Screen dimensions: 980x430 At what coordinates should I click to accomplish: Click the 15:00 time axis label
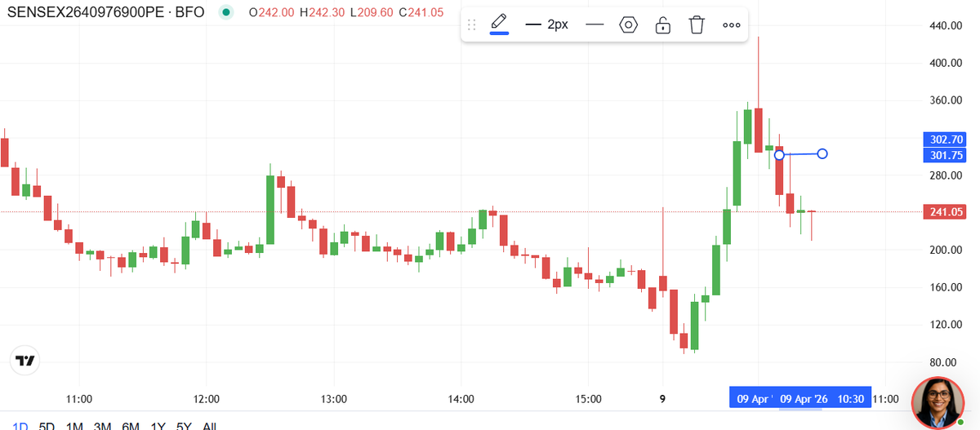click(589, 399)
